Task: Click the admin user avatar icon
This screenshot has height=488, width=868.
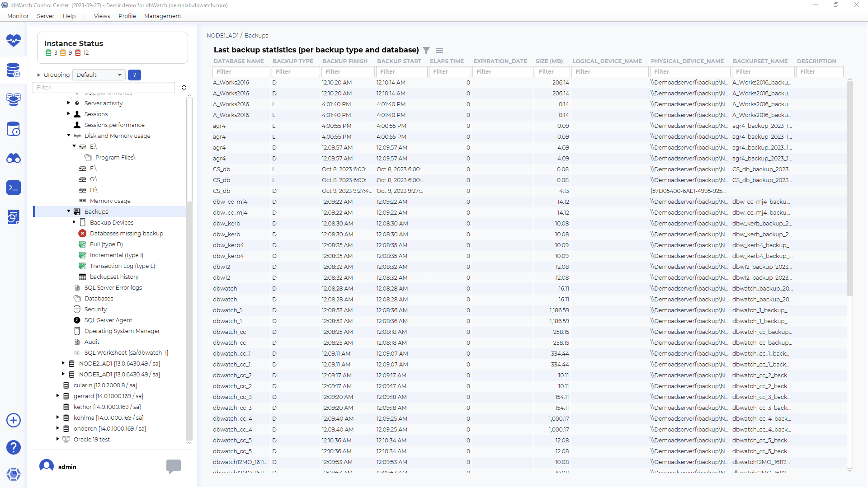Action: coord(47,466)
